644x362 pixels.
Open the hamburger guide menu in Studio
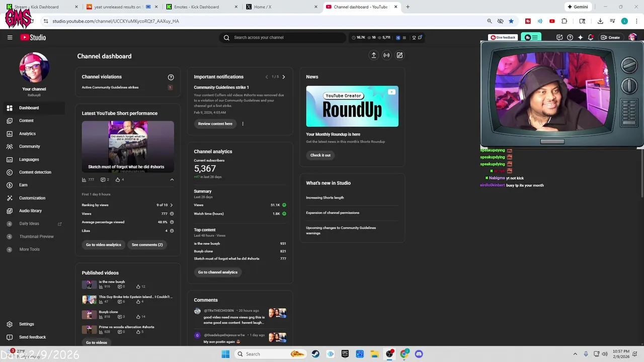tap(10, 37)
